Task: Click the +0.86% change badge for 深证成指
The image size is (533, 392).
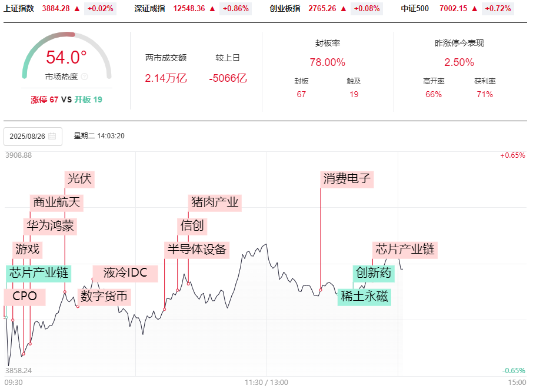Action: tap(235, 9)
